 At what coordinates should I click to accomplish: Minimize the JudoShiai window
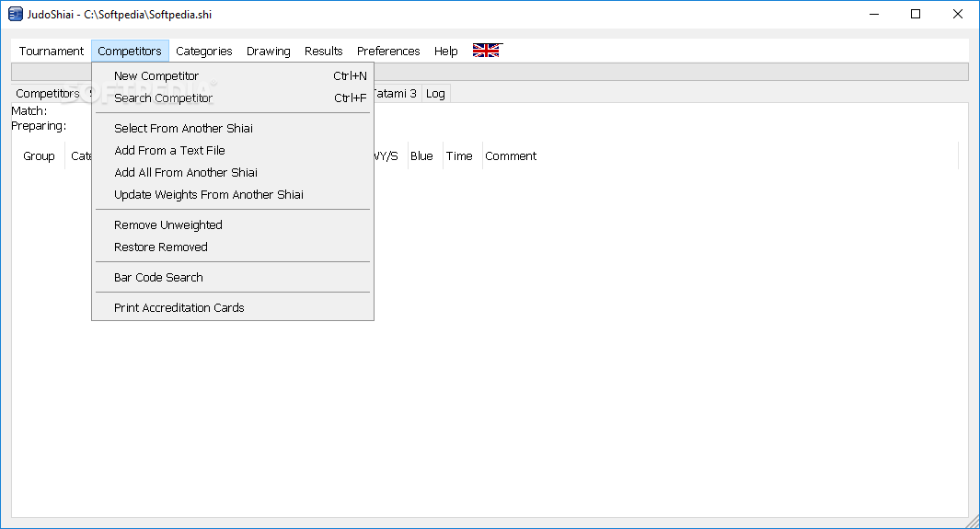pos(874,14)
